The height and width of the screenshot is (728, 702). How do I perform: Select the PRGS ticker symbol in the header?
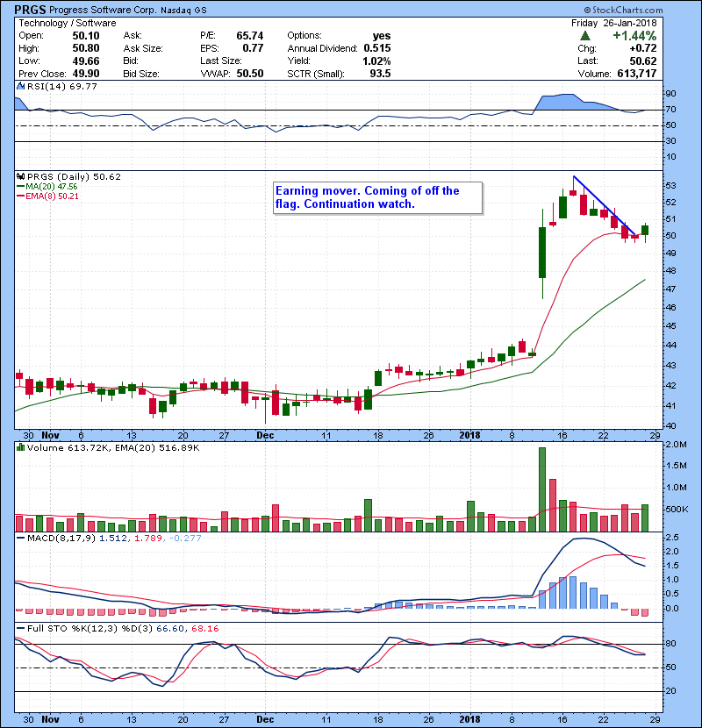[x=30, y=10]
